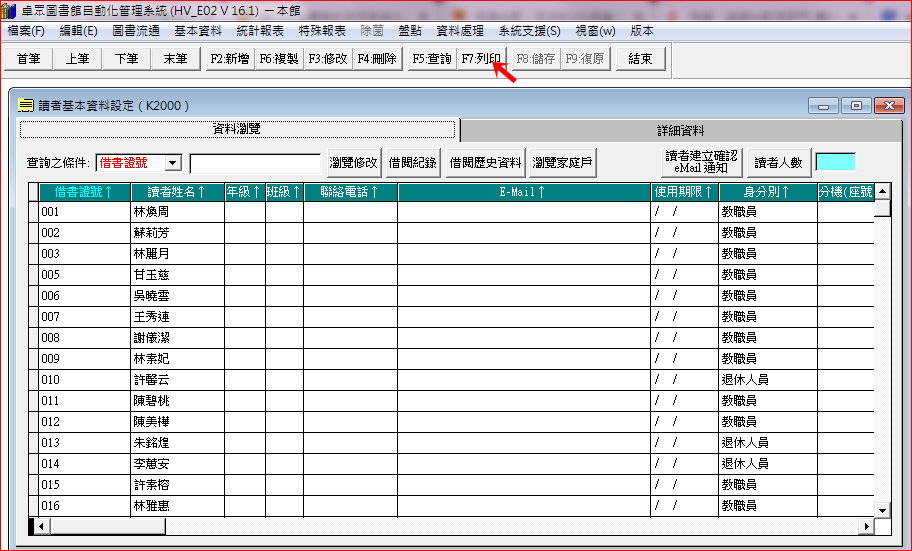Sort by 聯絡電話 column header

[x=351, y=192]
